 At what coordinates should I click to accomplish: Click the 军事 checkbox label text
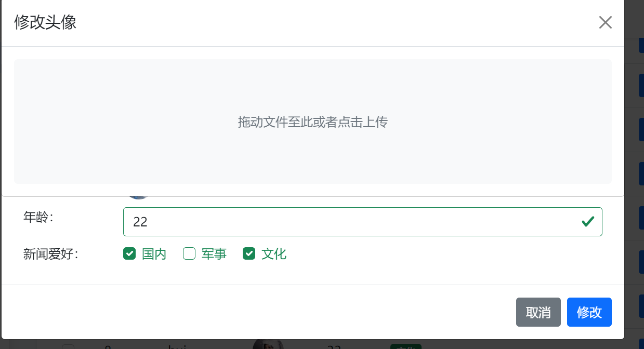(214, 254)
